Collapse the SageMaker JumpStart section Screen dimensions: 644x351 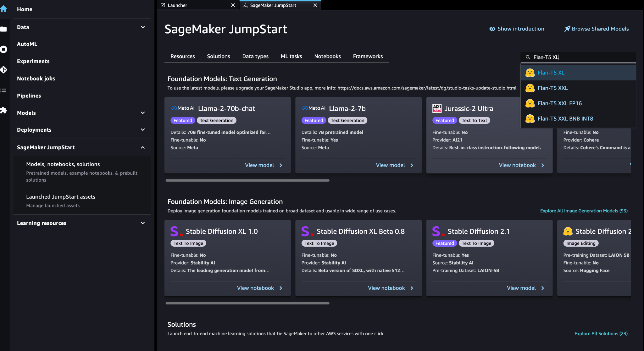(x=143, y=147)
